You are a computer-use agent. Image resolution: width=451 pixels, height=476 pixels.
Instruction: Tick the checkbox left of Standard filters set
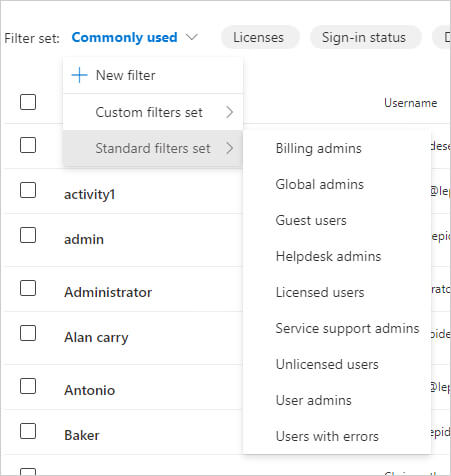point(28,145)
